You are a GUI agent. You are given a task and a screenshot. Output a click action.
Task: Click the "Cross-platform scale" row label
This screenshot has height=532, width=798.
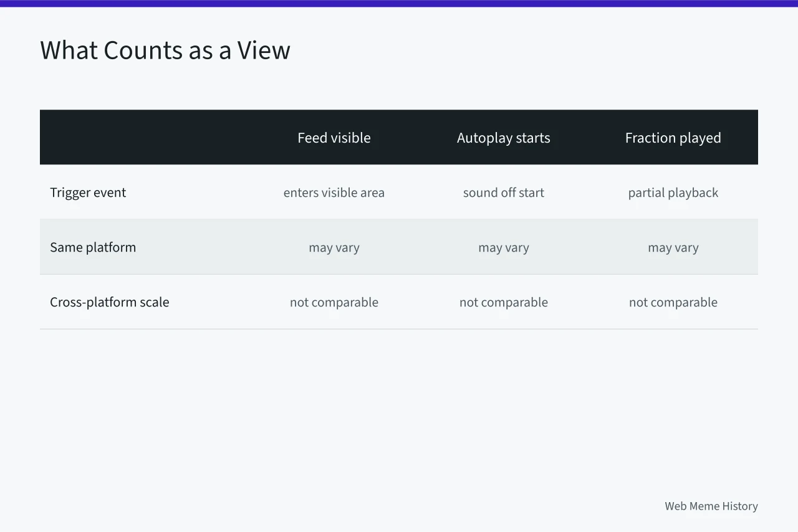point(110,302)
